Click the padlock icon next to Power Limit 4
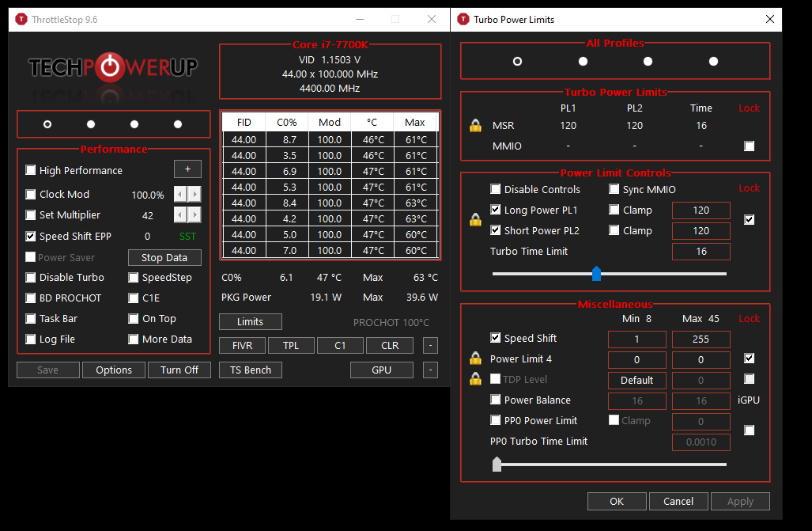Image resolution: width=812 pixels, height=531 pixels. click(x=475, y=358)
